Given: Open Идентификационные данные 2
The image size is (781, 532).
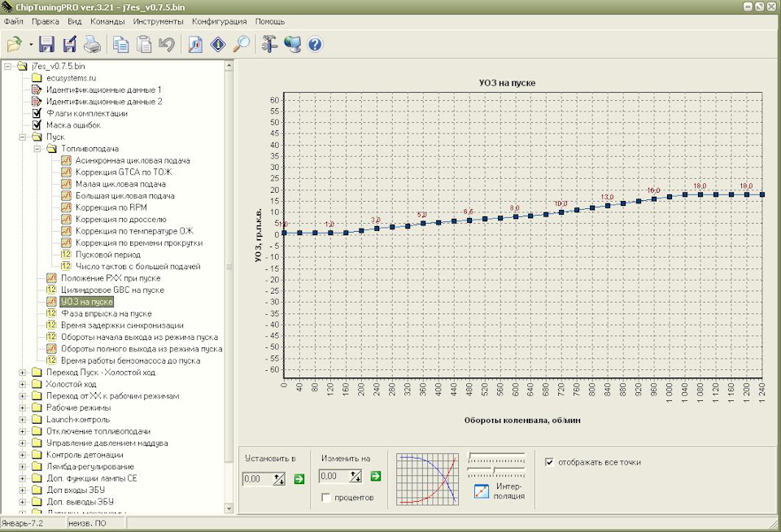Looking at the screenshot, I should pos(104,102).
